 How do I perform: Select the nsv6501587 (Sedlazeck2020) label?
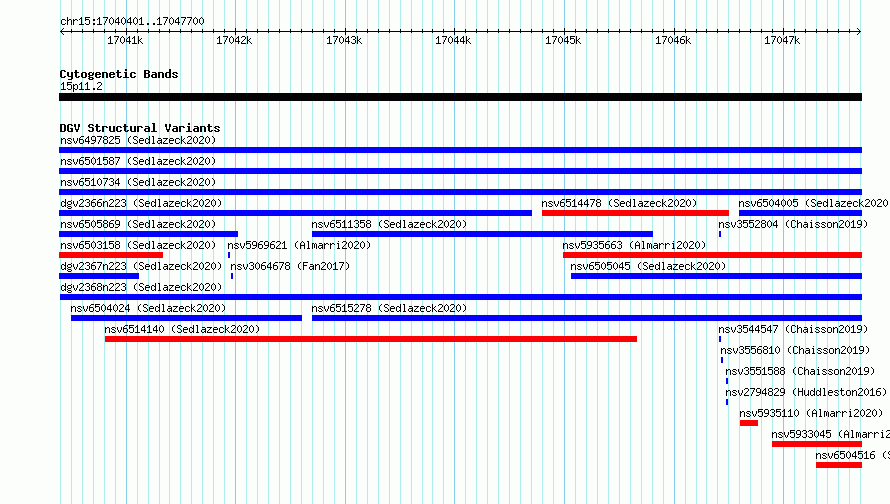tap(138, 161)
